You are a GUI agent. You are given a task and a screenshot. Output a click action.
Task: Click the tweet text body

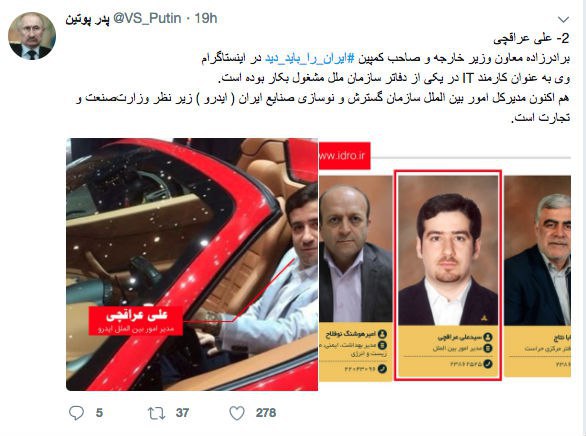tap(323, 78)
